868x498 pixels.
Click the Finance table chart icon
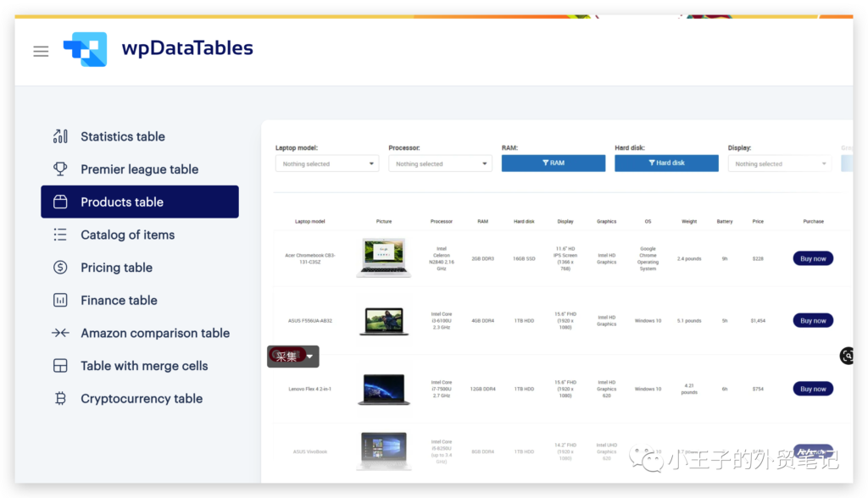click(x=60, y=301)
